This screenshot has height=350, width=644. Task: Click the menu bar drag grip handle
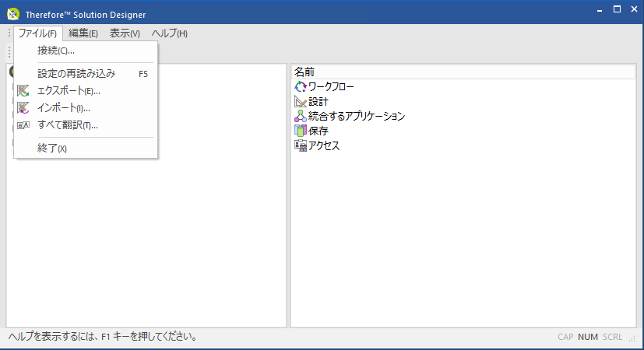(x=9, y=33)
